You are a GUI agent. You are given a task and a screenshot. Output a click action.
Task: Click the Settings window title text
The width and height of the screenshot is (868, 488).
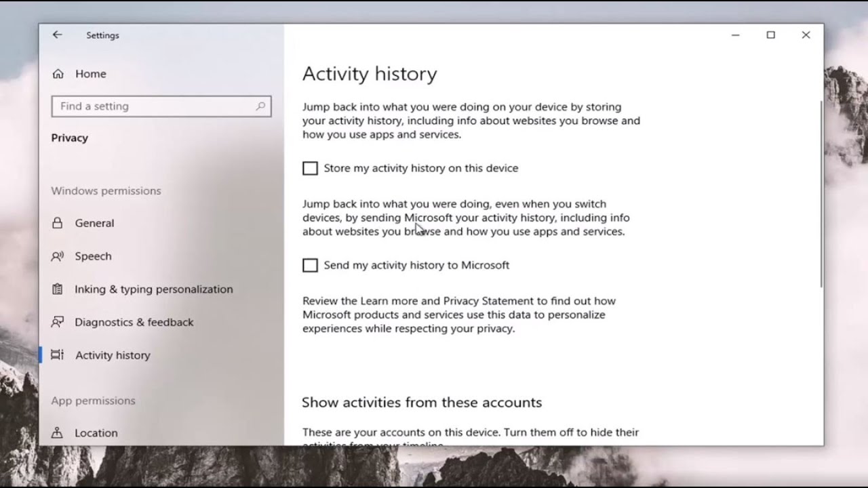click(x=102, y=35)
